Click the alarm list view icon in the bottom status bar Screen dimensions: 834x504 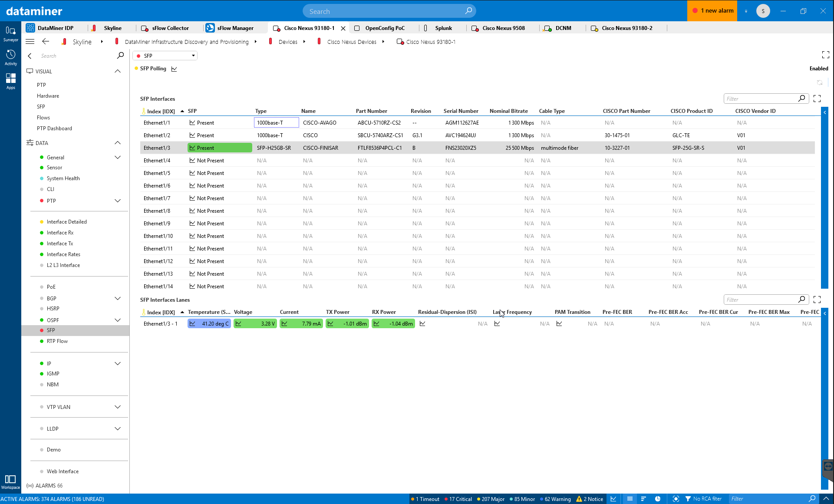point(630,499)
